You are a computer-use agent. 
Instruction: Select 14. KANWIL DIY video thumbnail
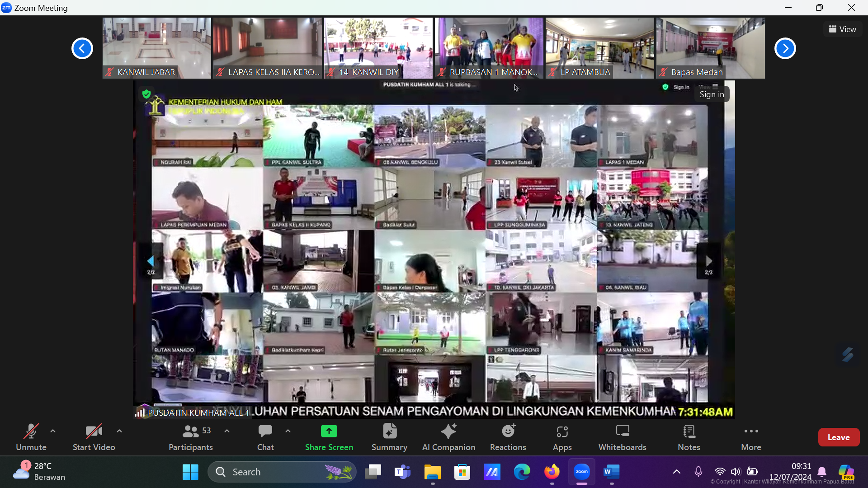click(x=378, y=48)
